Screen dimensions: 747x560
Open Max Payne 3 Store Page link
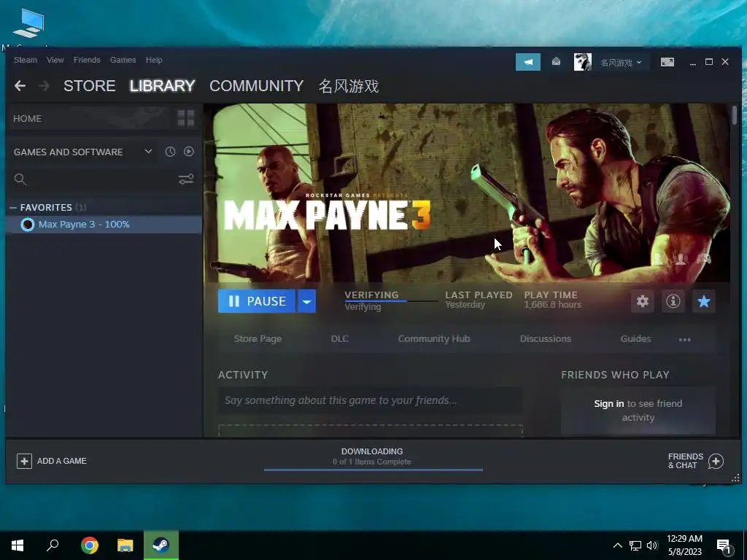click(258, 338)
